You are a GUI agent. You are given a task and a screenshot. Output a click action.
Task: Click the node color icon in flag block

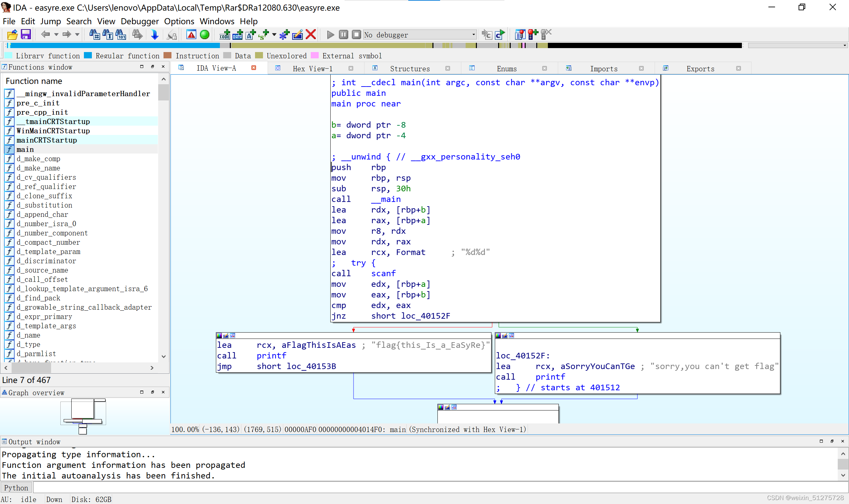coord(220,336)
